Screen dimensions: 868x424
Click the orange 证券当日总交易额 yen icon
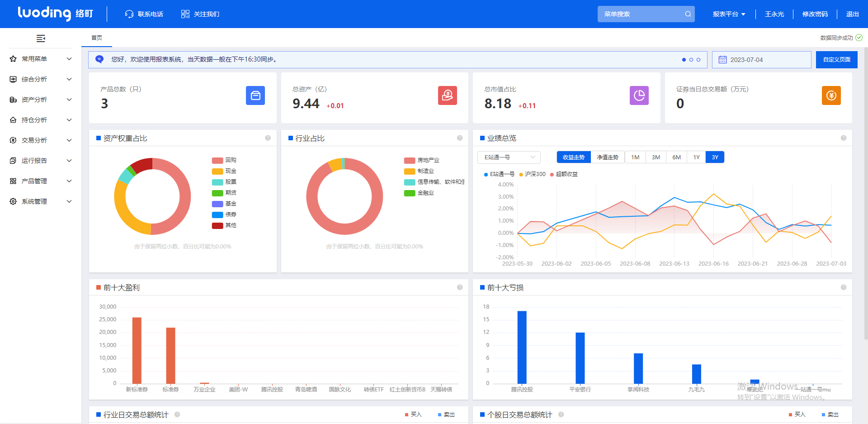(x=831, y=95)
